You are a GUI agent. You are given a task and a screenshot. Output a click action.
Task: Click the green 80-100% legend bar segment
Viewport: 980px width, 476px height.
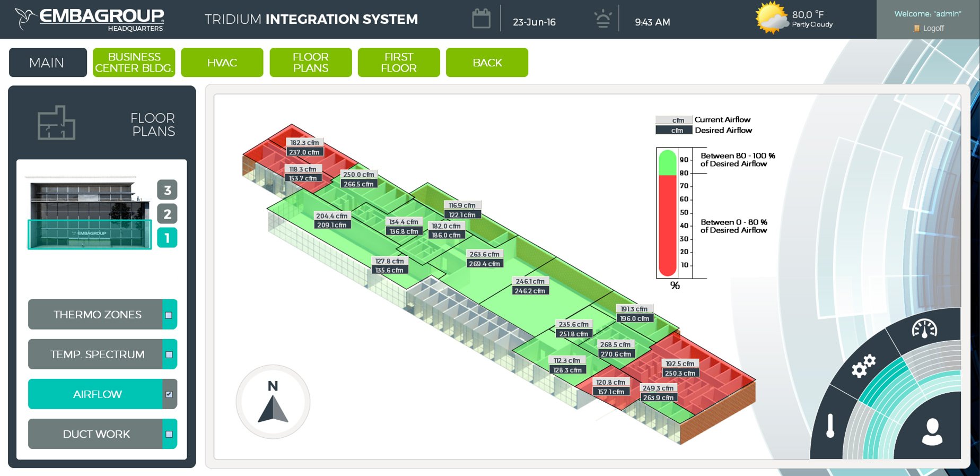[667, 163]
